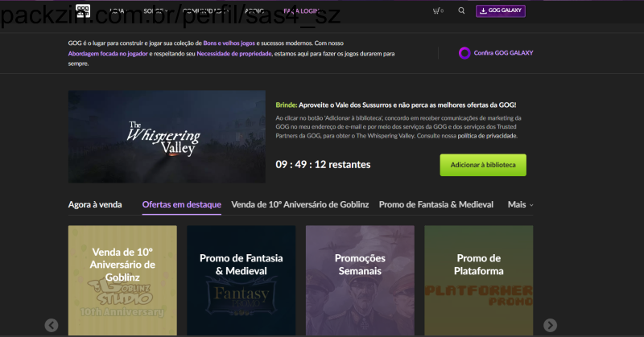644x337 pixels.
Task: Select Promo de Fantasia & Medieval tab
Action: coord(436,204)
